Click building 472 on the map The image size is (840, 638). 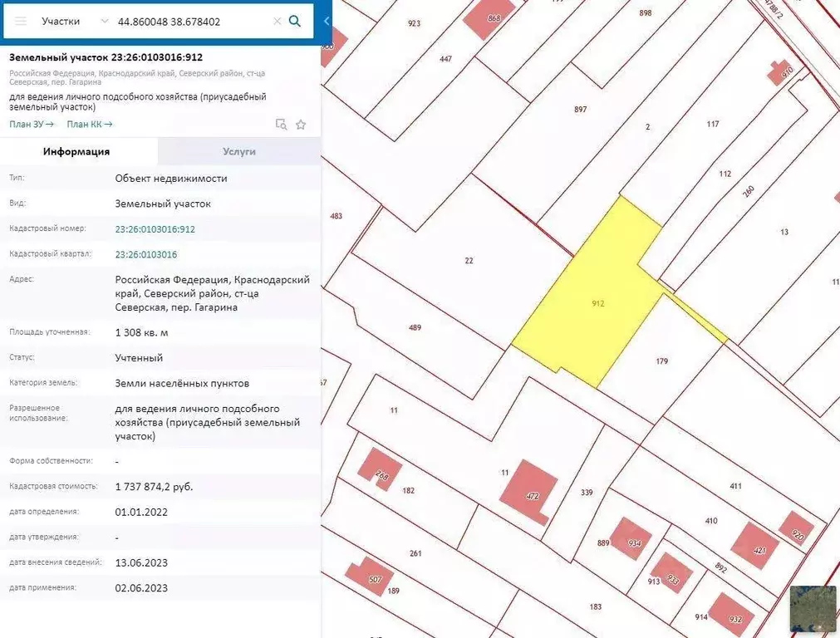[529, 490]
